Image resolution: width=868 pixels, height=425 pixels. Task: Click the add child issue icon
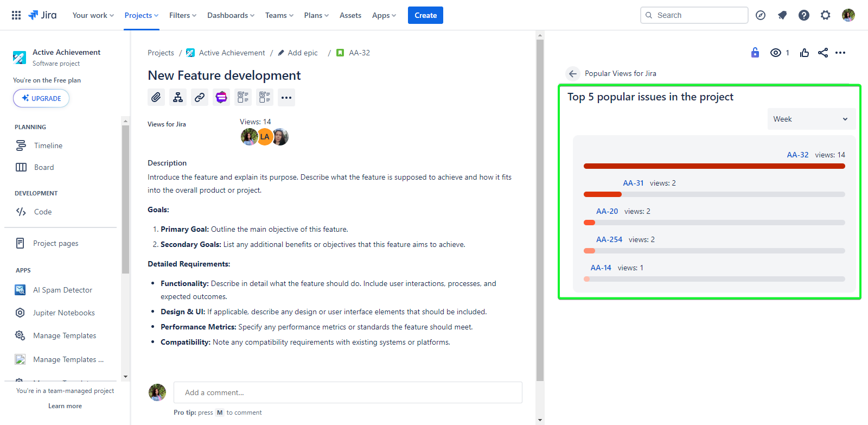[178, 97]
